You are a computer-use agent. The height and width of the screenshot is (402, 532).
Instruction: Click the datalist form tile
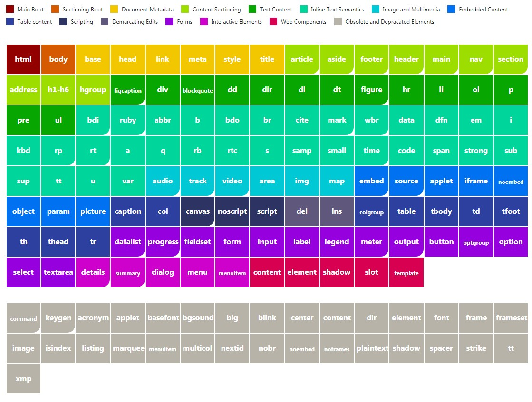pos(128,242)
